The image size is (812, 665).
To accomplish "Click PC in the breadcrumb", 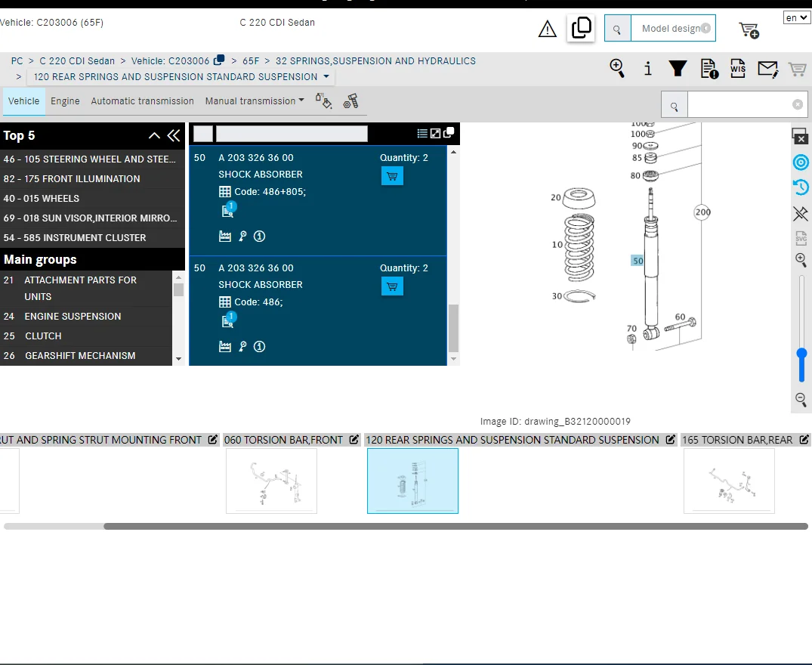I will click(17, 61).
